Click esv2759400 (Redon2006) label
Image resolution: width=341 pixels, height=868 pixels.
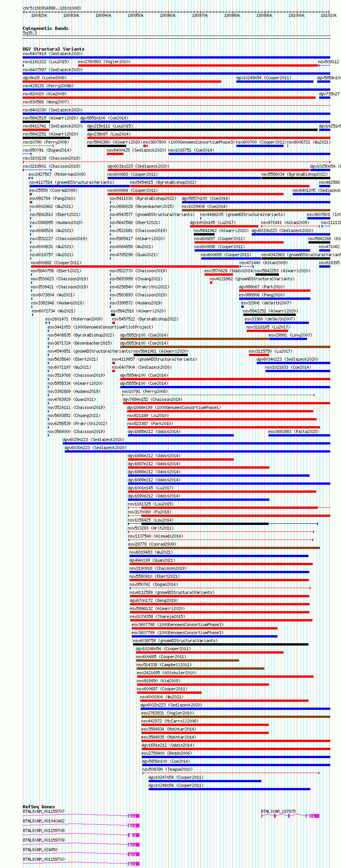coord(167,753)
